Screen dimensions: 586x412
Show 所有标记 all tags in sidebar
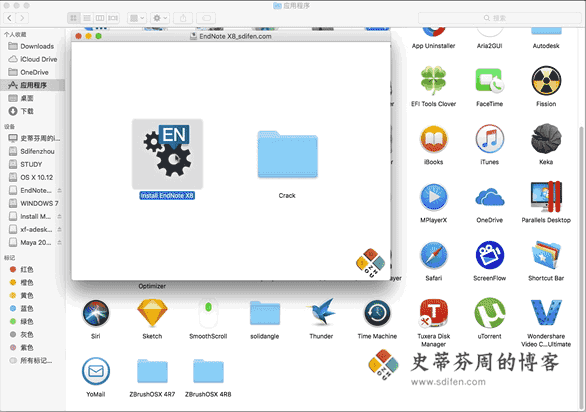pos(33,361)
